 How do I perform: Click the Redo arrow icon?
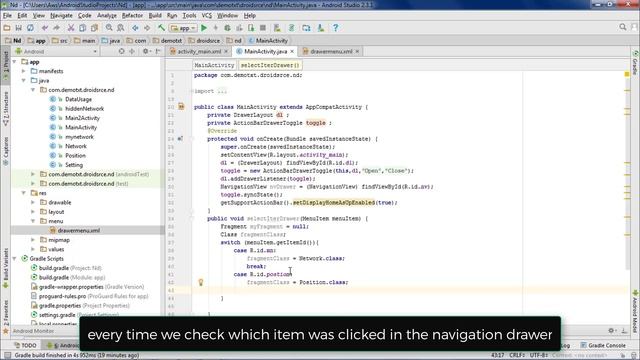pos(56,28)
